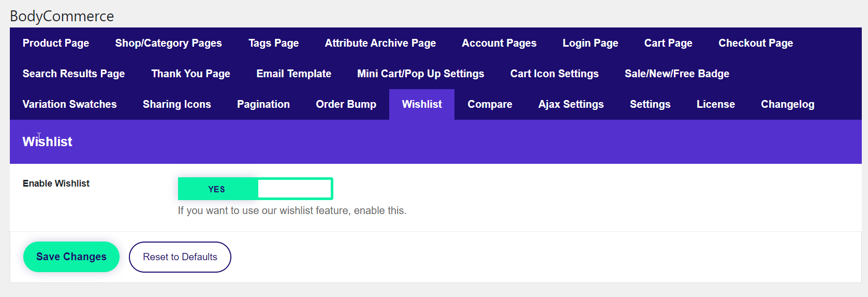
Task: Open the Sale/New/Free Badge tab
Action: click(676, 74)
